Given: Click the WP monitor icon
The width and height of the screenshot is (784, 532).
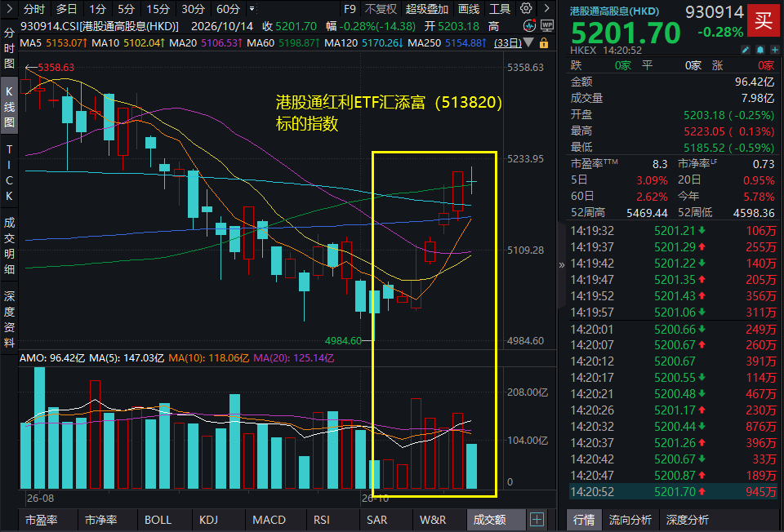Looking at the screenshot, I should click(x=547, y=25).
